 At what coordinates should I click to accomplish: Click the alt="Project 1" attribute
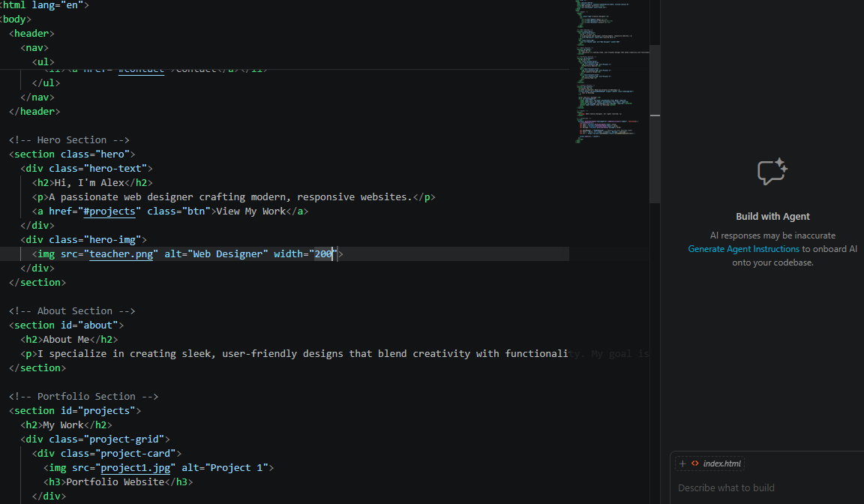225,468
